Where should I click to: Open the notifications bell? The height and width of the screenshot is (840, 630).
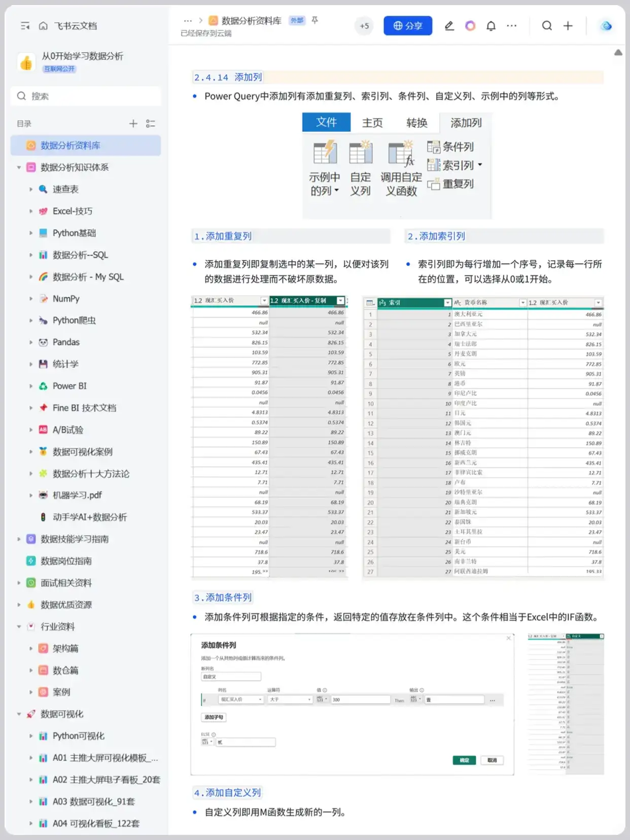click(491, 26)
